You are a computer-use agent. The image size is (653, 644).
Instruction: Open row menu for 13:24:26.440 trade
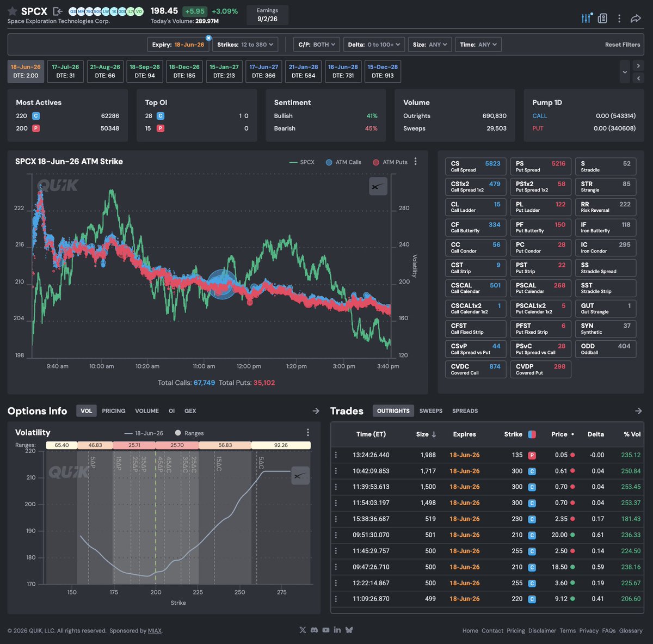click(336, 455)
